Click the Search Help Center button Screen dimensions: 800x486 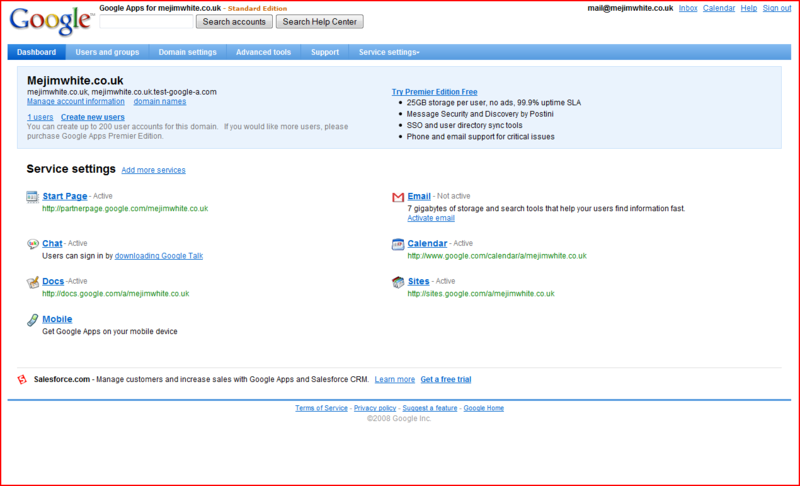(x=320, y=22)
